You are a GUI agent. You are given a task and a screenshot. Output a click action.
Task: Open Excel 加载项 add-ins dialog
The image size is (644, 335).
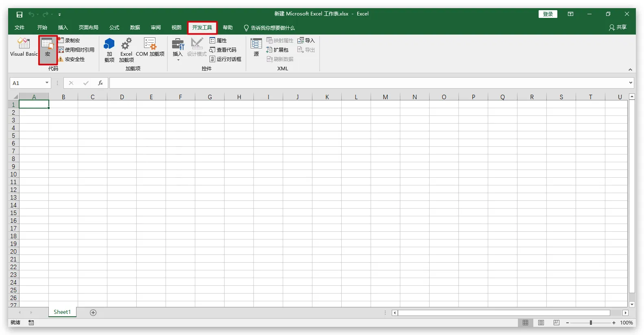(126, 49)
